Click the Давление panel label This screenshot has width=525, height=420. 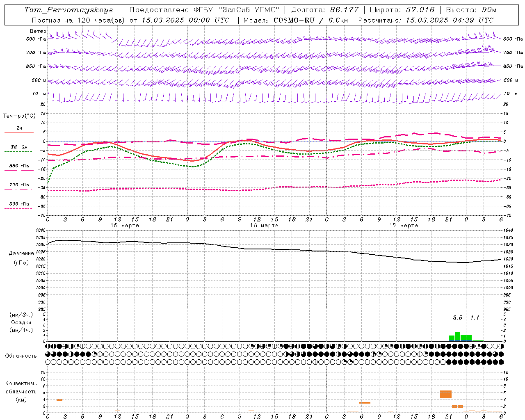click(21, 253)
